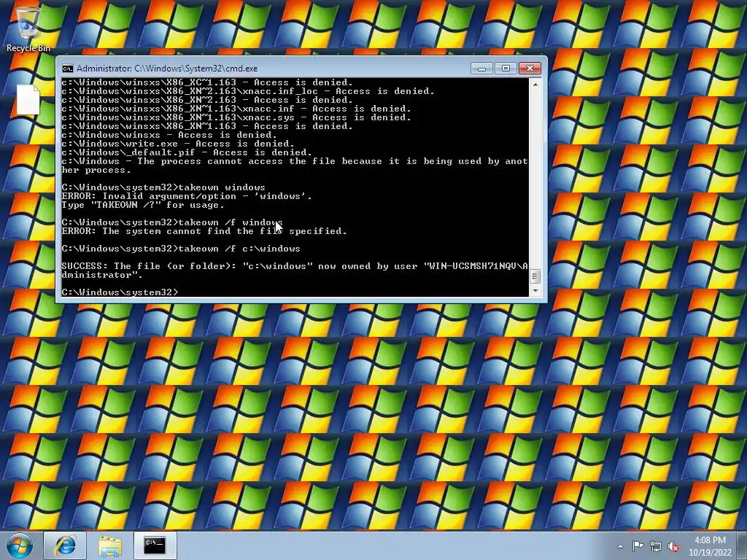Click the 'takeown windows' command line
The image size is (747, 560).
click(163, 187)
